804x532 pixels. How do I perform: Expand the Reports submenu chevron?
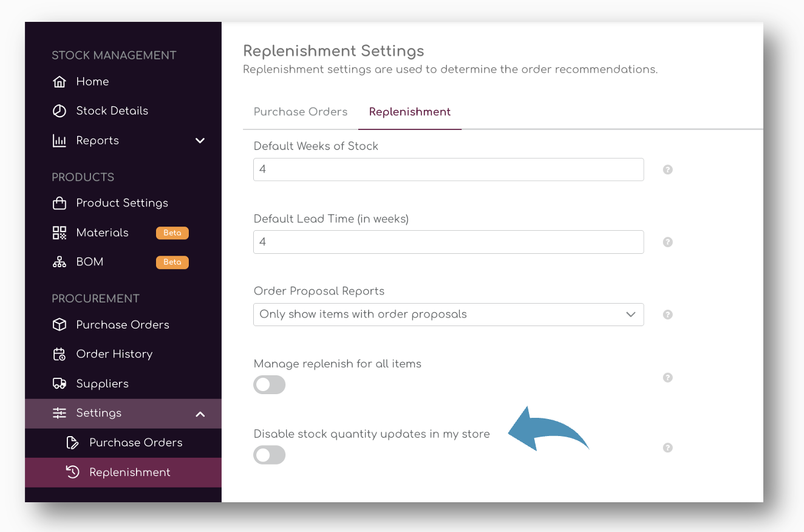click(x=200, y=141)
